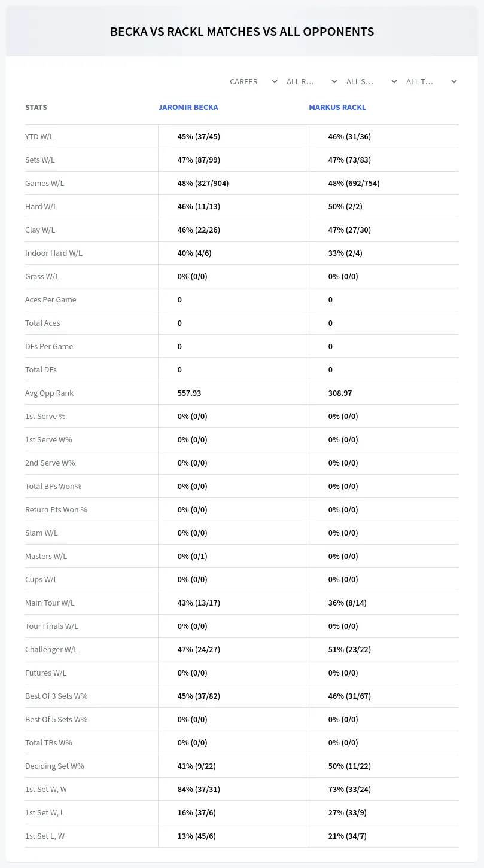484x868 pixels.
Task: Expand the ALL R... filter dropdown
Action: (311, 81)
